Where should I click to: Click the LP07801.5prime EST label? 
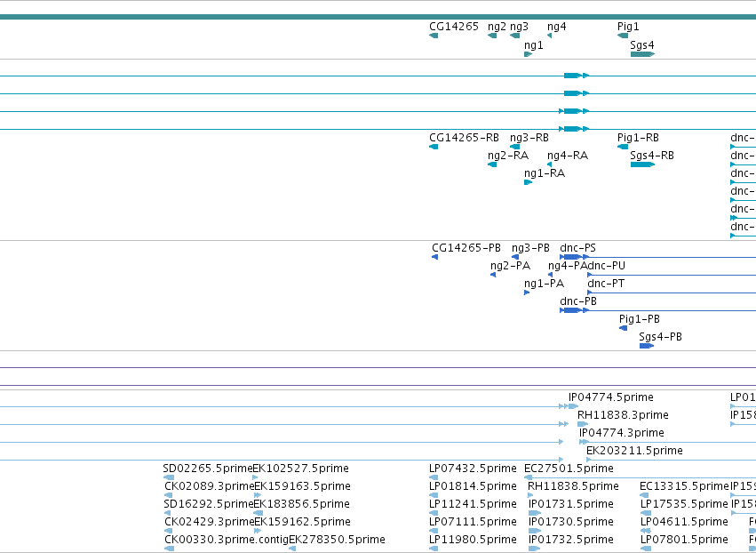[684, 540]
